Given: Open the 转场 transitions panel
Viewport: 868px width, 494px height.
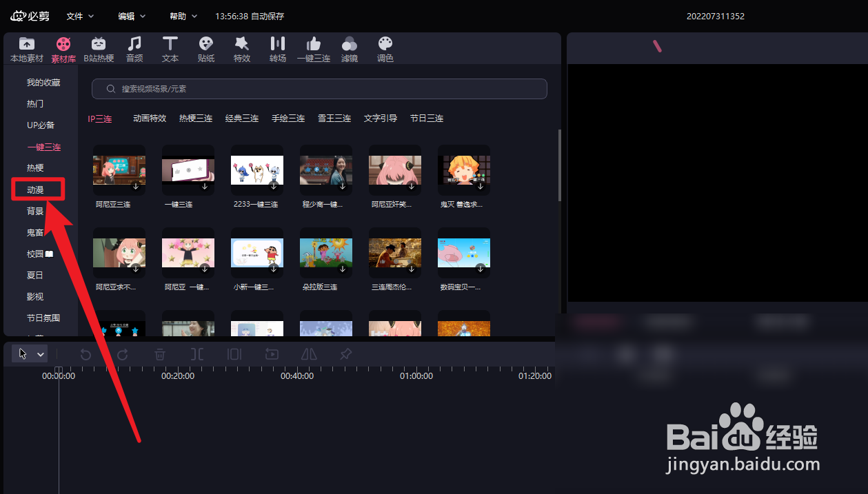Looking at the screenshot, I should pos(278,50).
